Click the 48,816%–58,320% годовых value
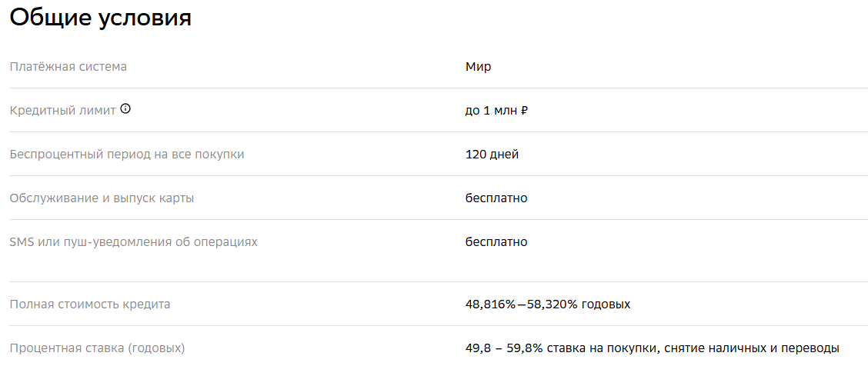This screenshot has width=868, height=366. point(547,304)
